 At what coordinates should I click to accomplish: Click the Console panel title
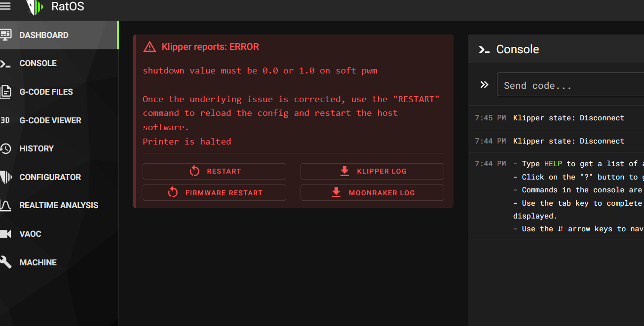(x=518, y=49)
